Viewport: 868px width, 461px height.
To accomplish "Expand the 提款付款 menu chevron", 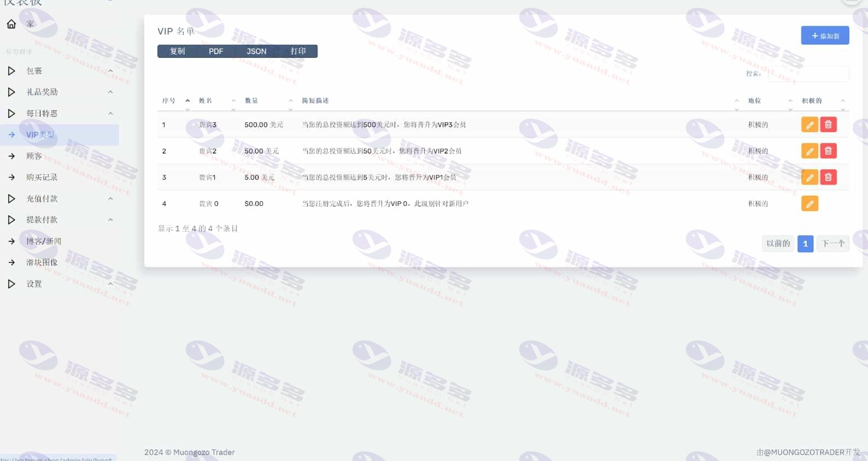I will pos(110,220).
